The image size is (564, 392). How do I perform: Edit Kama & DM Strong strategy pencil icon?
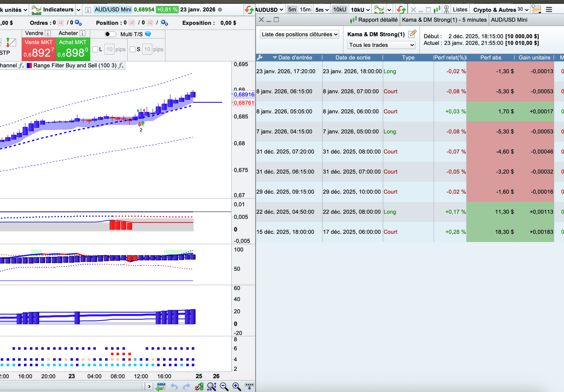pos(412,34)
